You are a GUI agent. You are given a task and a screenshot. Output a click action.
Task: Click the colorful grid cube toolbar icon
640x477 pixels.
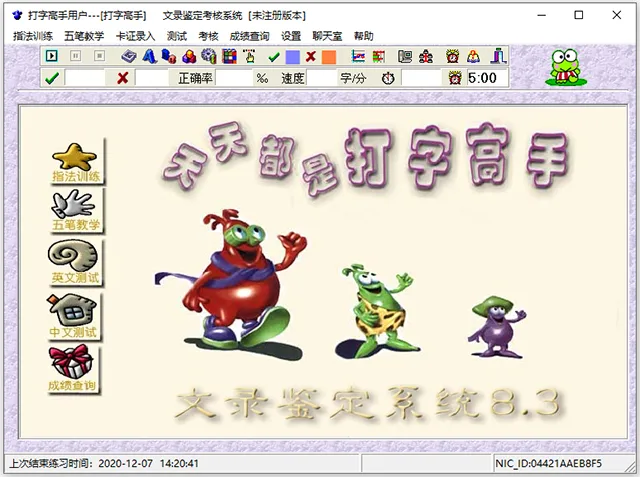(x=229, y=56)
